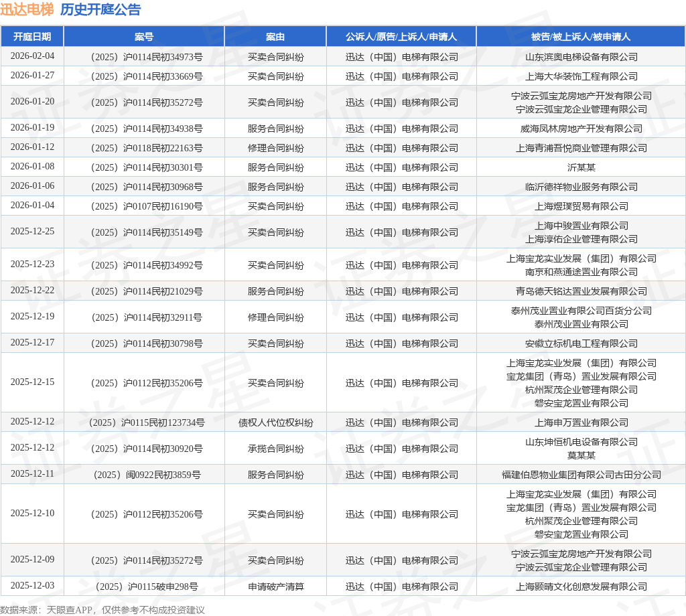Click defendant 莫某某
The width and height of the screenshot is (686, 616).
coord(581,455)
